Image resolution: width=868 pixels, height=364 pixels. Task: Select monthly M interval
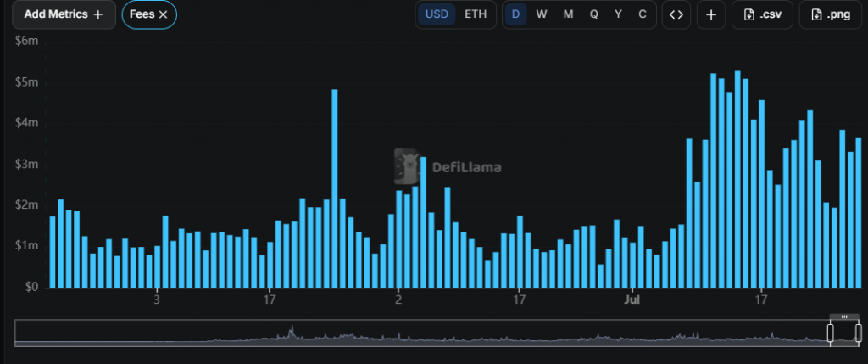568,14
